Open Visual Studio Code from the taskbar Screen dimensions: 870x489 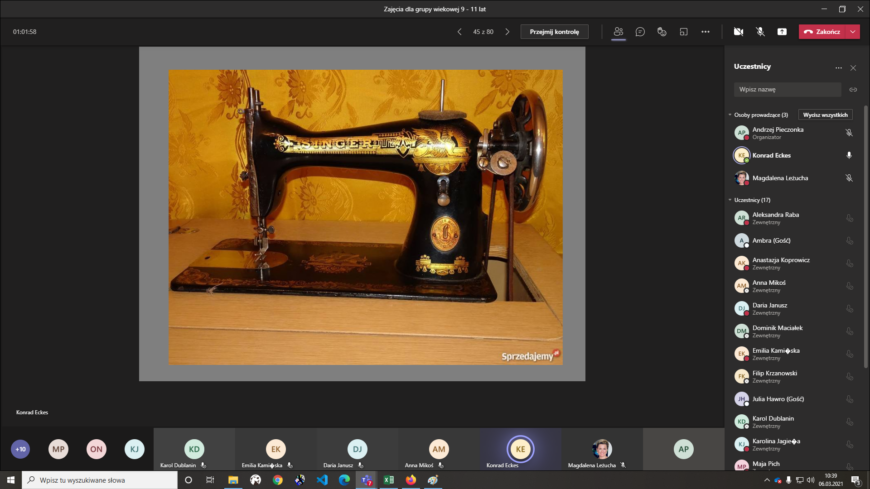coord(322,480)
